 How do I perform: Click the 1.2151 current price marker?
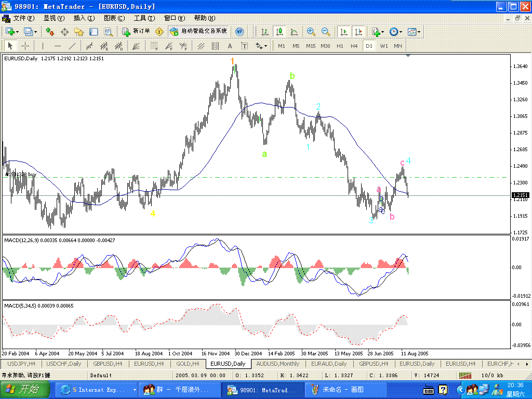521,195
